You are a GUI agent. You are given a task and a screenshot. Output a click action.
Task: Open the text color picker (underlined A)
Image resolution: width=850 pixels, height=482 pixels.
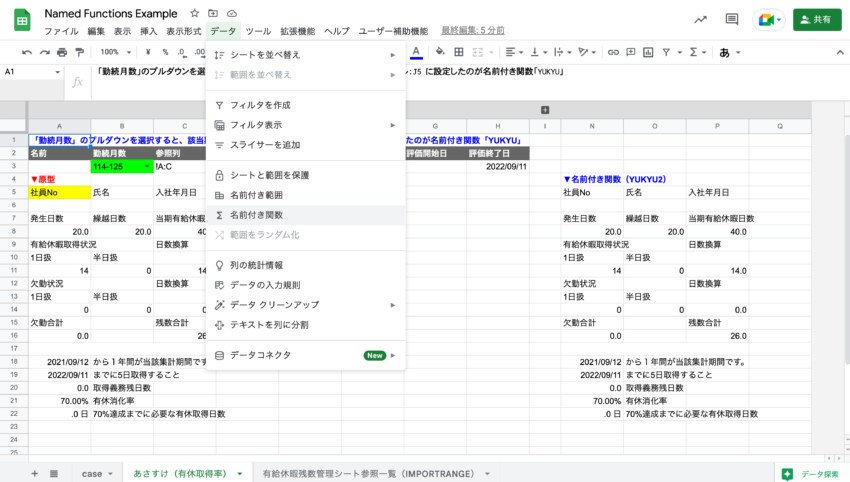tap(415, 52)
